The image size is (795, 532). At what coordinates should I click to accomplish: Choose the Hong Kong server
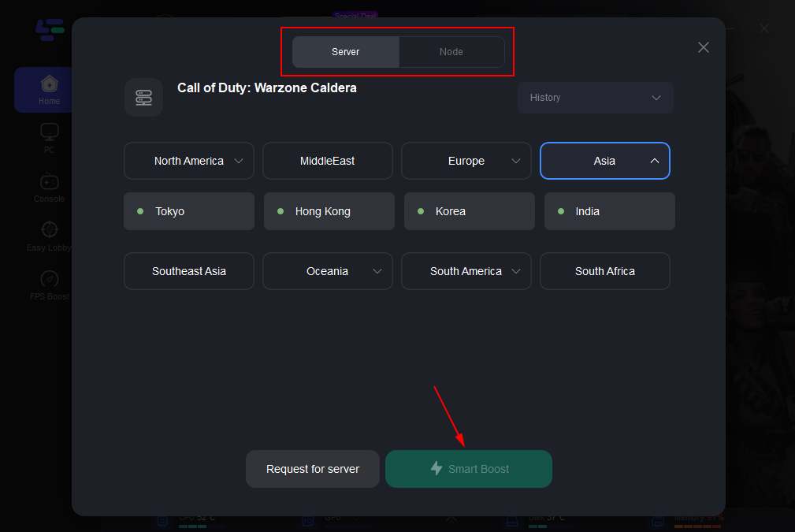pos(329,211)
